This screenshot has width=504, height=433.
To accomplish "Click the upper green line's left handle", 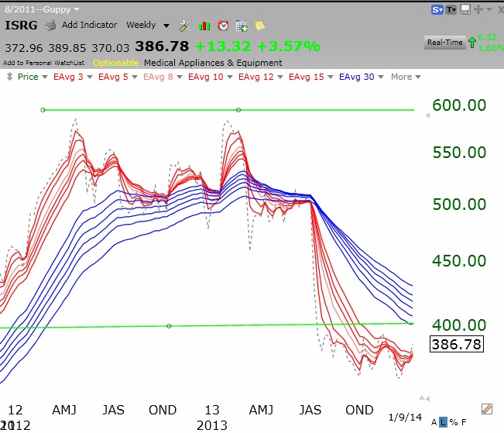I will click(x=43, y=110).
